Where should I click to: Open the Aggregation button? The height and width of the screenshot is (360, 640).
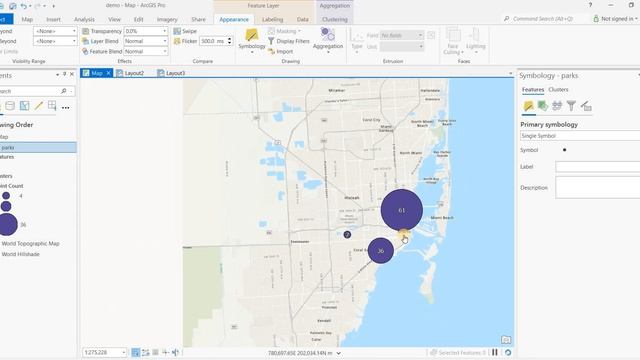pyautogui.click(x=328, y=41)
